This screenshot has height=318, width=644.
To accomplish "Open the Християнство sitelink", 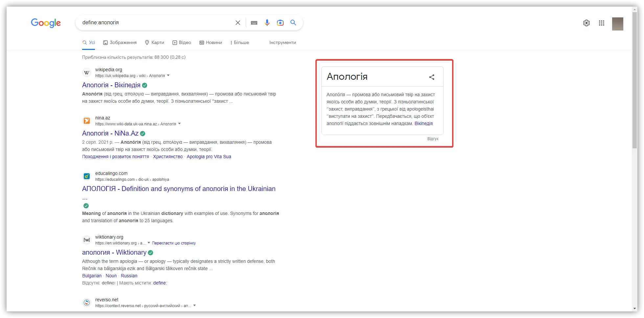I will pos(168,157).
